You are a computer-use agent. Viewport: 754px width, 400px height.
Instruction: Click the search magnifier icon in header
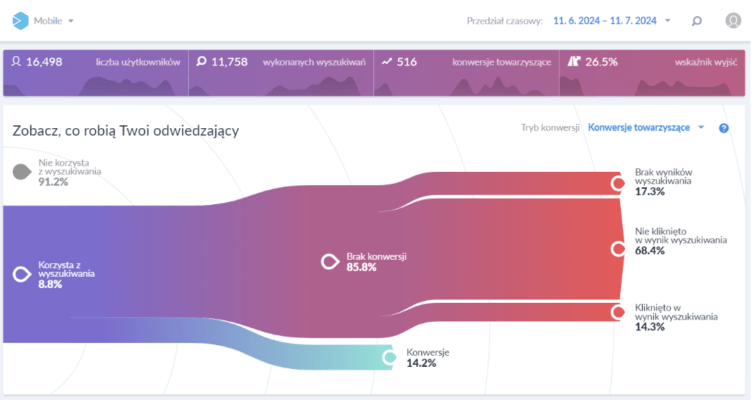[x=696, y=21]
